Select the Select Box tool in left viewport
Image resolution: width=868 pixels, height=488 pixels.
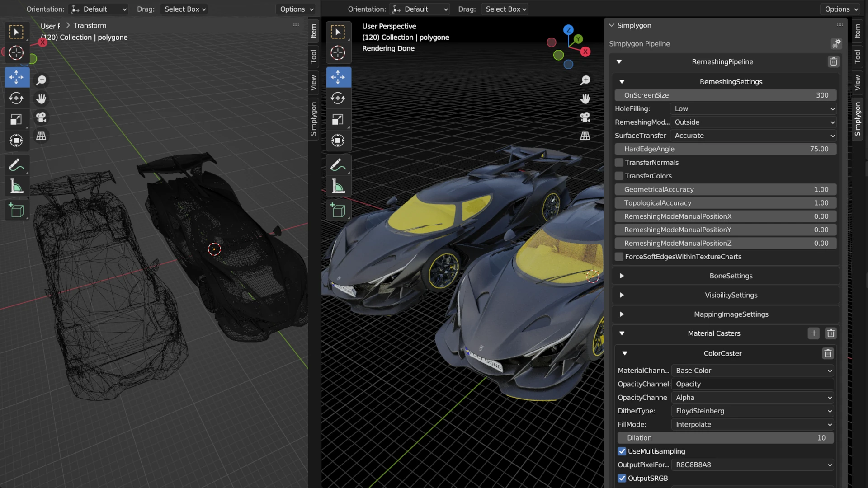coord(17,32)
